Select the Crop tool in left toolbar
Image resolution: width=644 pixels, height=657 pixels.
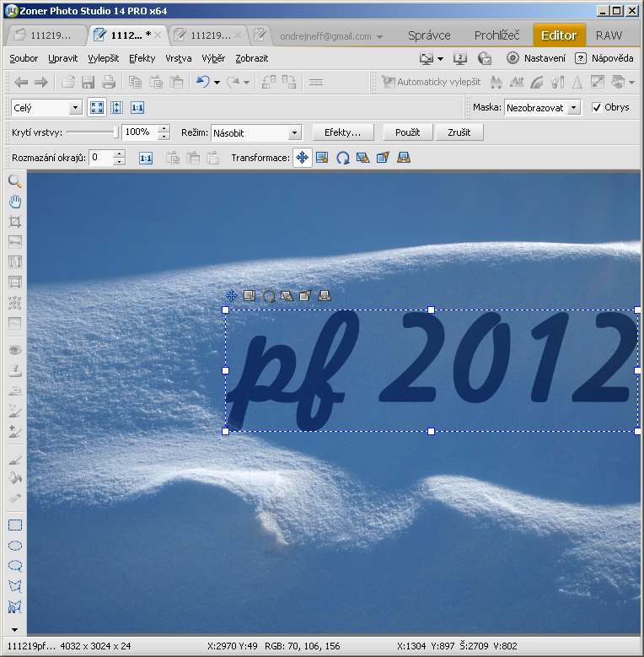coord(14,222)
